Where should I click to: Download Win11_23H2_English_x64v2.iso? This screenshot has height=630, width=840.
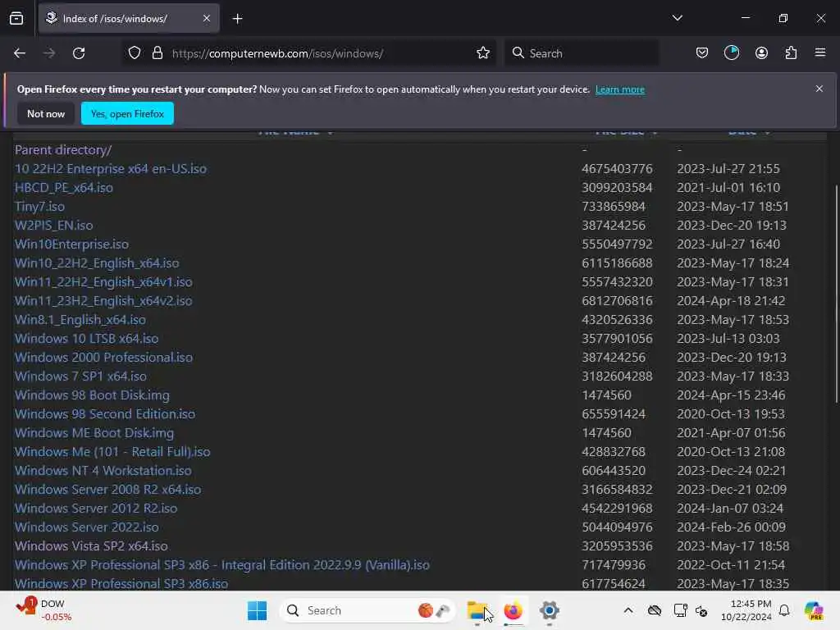pyautogui.click(x=103, y=300)
